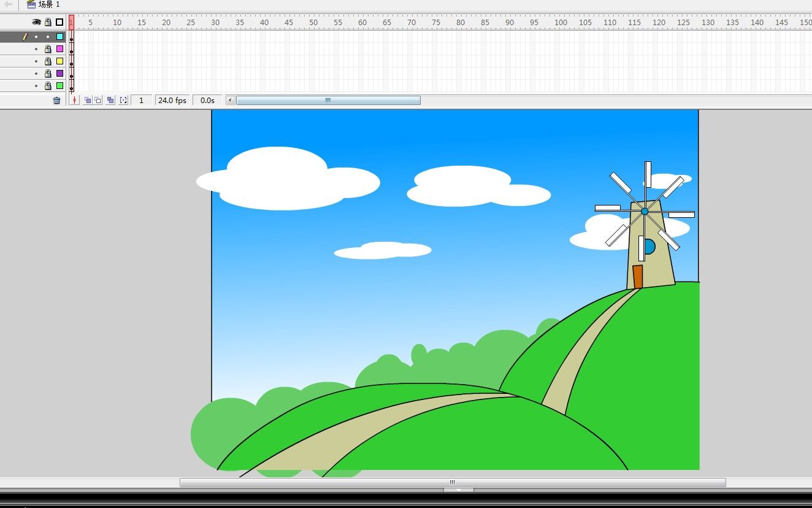Toggle visibility dot of the yellow layer
812x508 pixels.
36,61
